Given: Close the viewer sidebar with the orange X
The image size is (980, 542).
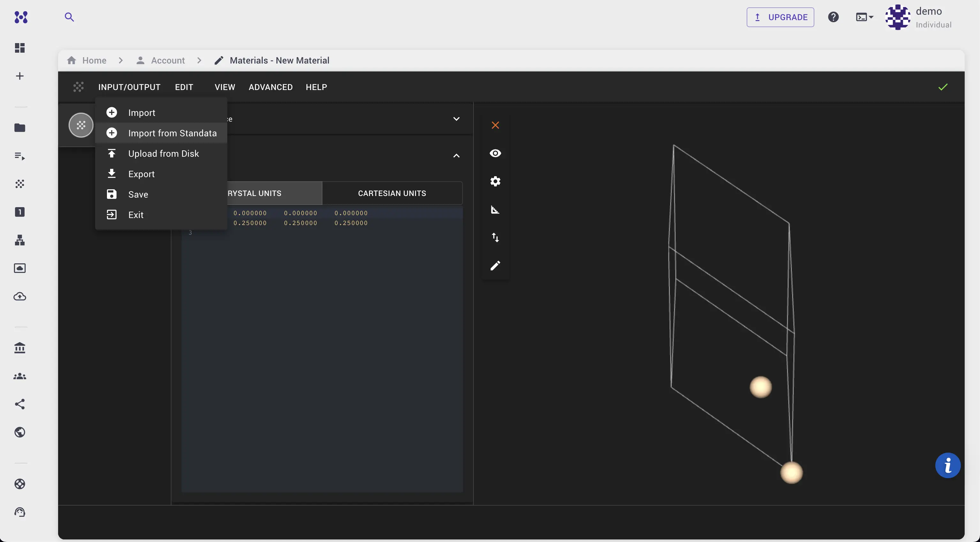Looking at the screenshot, I should (x=495, y=125).
